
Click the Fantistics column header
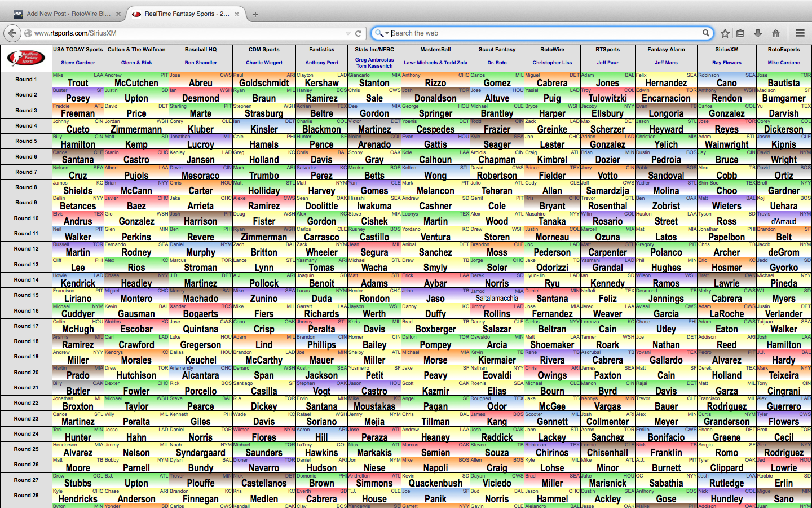(321, 50)
